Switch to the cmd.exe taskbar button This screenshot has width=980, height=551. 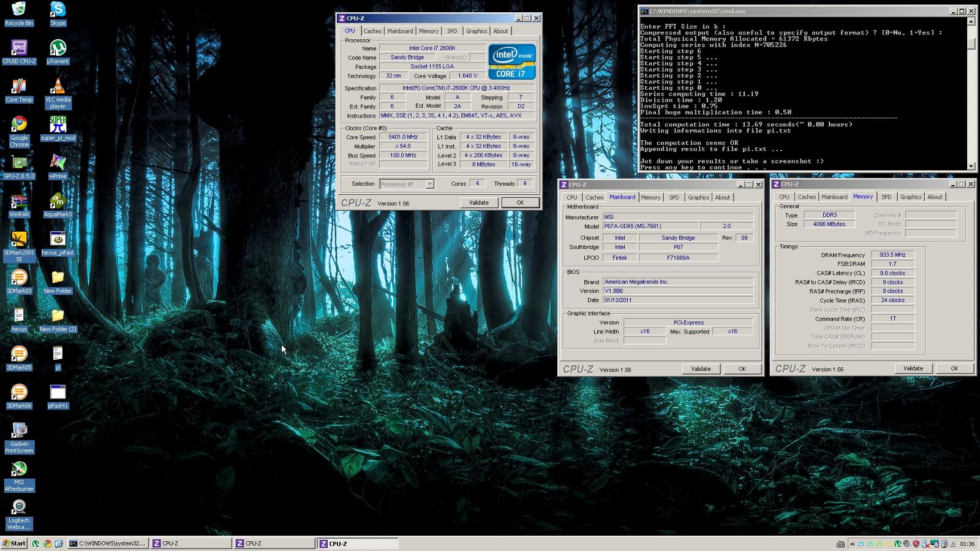coord(107,544)
